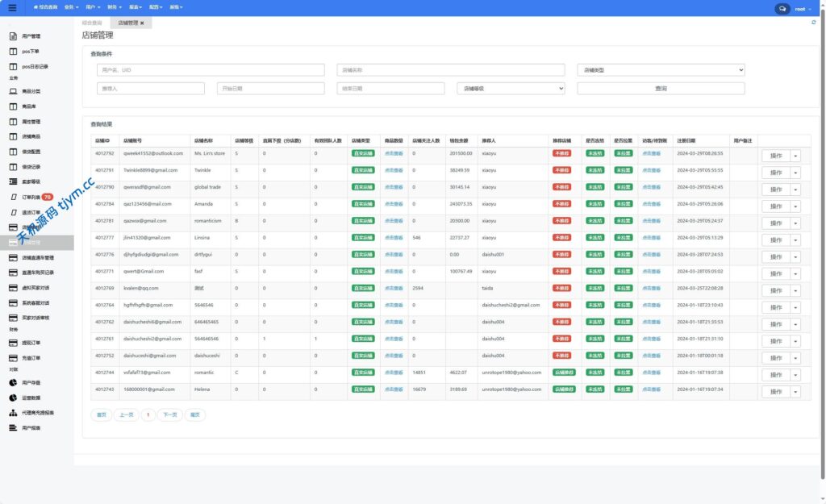Image resolution: width=826 pixels, height=504 pixels.
Task: Open 用户管理 from the sidebar
Action: click(31, 36)
